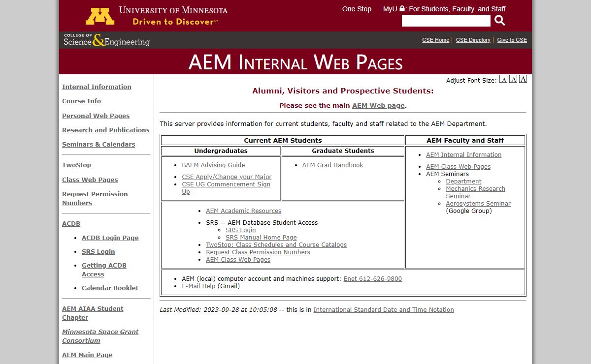Open Class Web Pages in sidebar
The image size is (591, 364).
pos(90,180)
